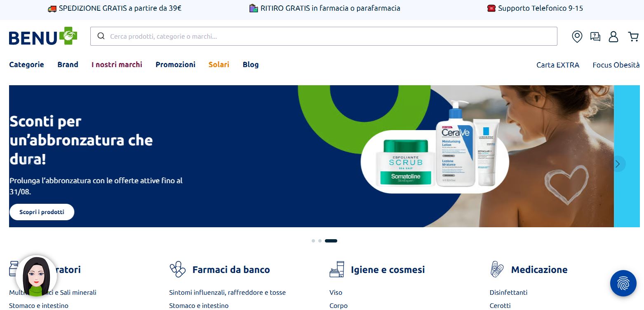Select first carousel slide dot
This screenshot has width=644, height=310.
313,241
